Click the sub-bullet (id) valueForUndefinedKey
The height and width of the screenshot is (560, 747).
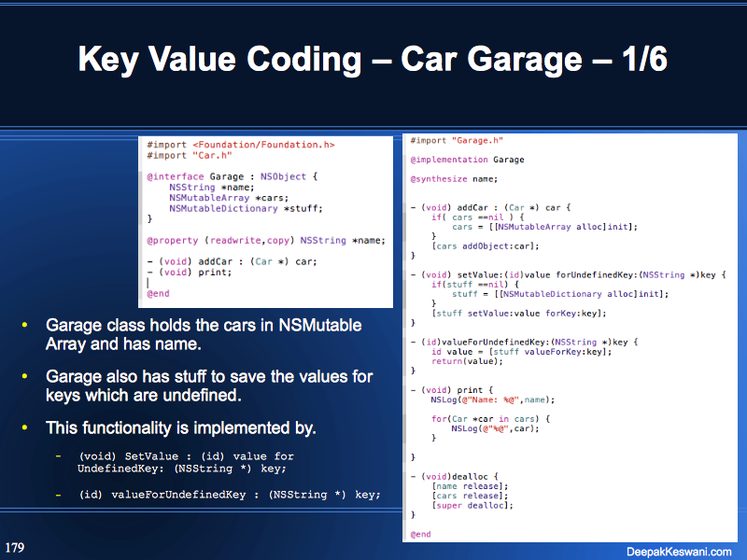(x=230, y=494)
